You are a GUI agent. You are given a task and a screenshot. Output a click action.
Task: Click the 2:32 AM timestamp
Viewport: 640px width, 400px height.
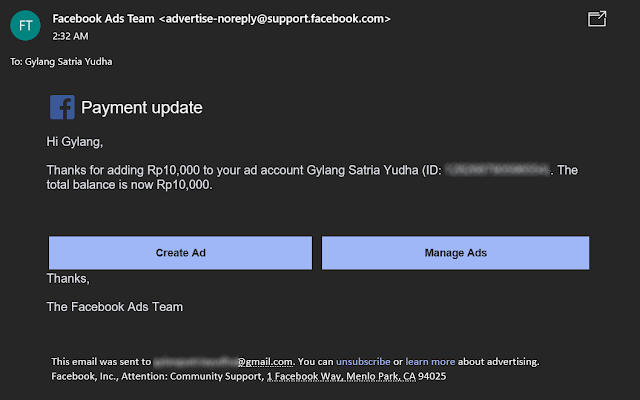(70, 36)
